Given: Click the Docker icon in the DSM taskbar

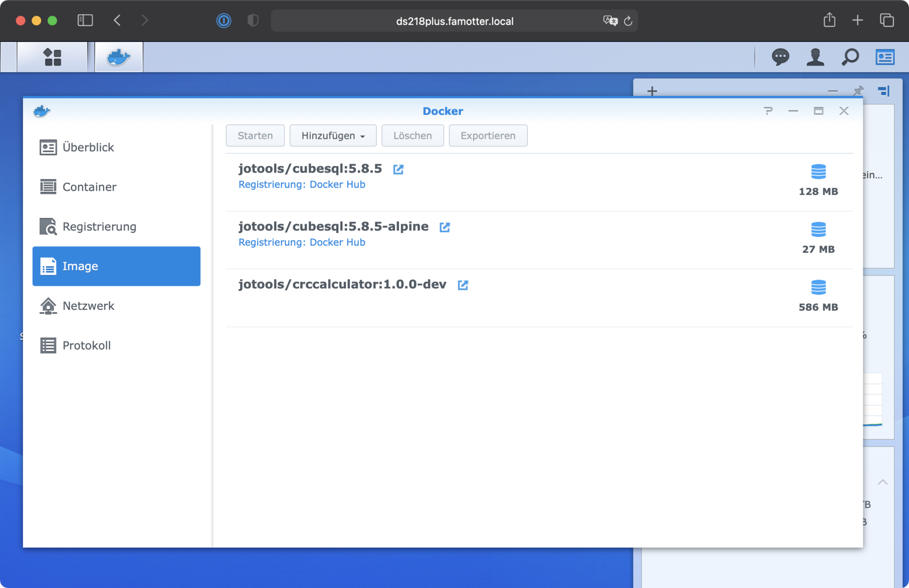Looking at the screenshot, I should [118, 57].
